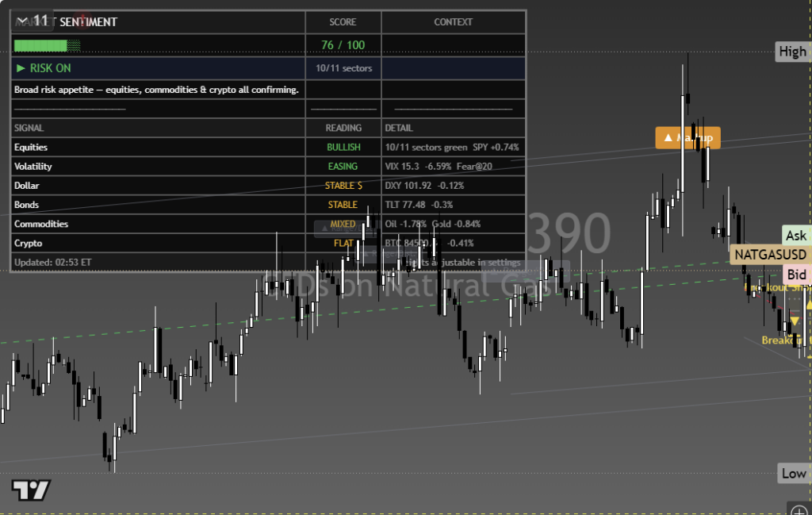812x515 pixels.
Task: Click the CONTEXT column header
Action: coord(453,21)
